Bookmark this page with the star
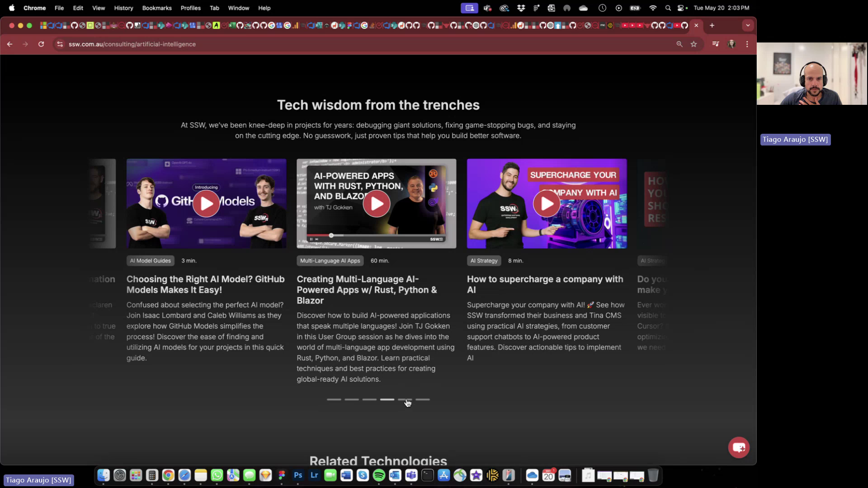 [693, 44]
